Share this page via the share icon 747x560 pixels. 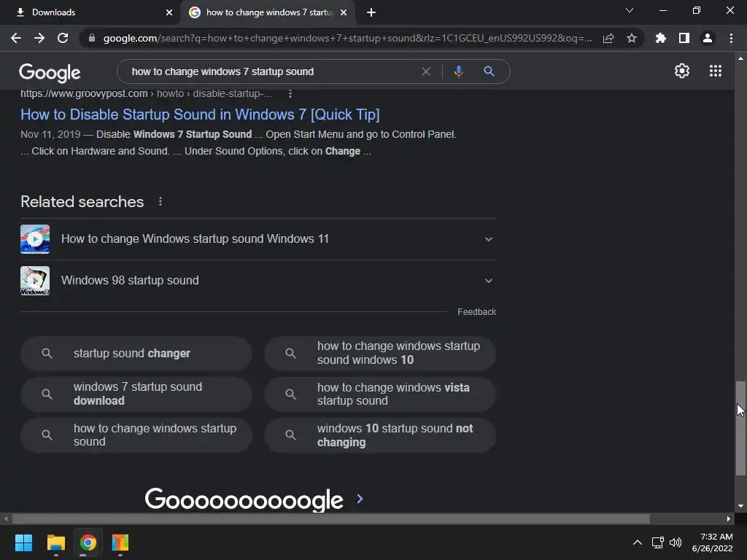608,38
